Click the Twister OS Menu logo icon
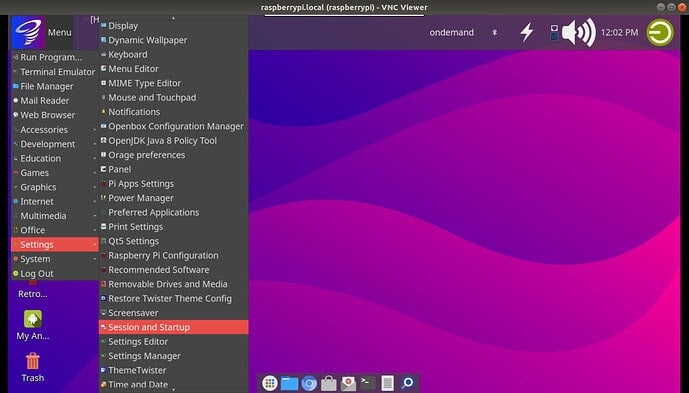Image resolution: width=689 pixels, height=393 pixels. click(x=29, y=32)
